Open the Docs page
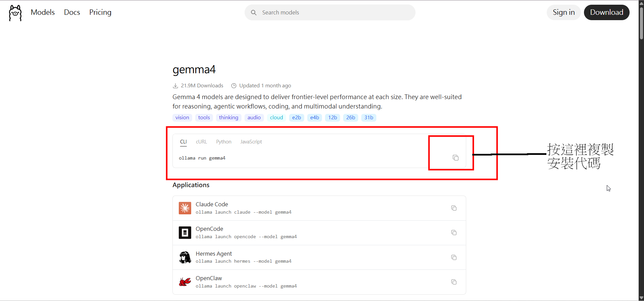Viewport: 644px width, 301px height. click(72, 12)
